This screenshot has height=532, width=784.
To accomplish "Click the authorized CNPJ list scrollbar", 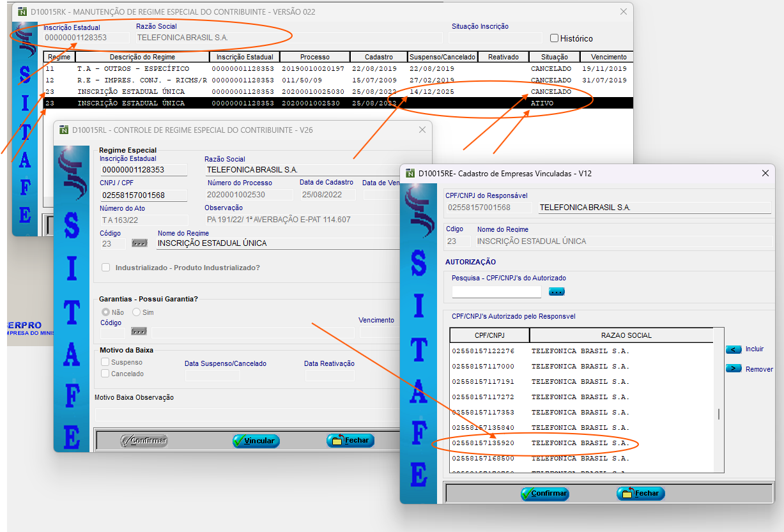I will (x=719, y=414).
